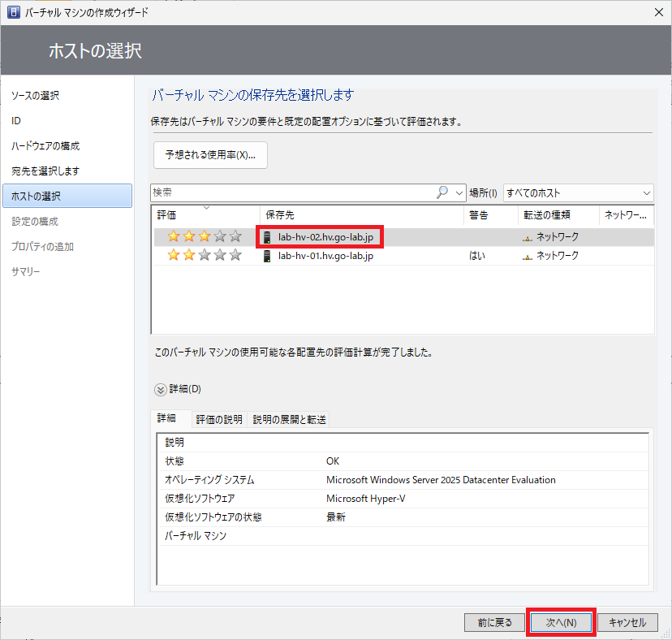The image size is (672, 640).
Task: Click the 設定の構成 wizard step
Action: coord(35,222)
